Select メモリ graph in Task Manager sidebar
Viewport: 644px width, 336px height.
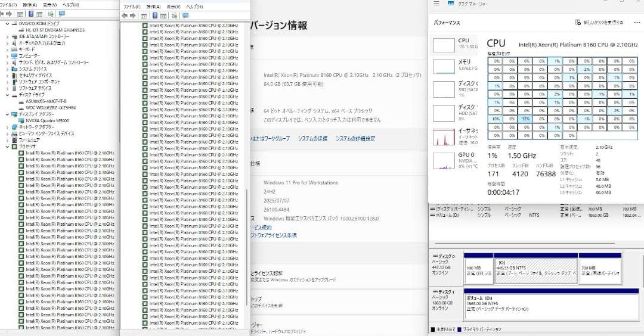coord(444,67)
